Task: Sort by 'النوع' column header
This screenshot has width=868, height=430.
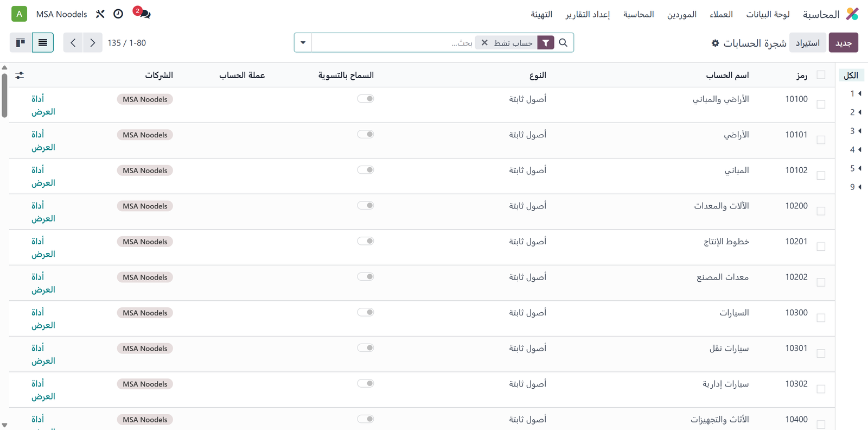Action: [538, 75]
